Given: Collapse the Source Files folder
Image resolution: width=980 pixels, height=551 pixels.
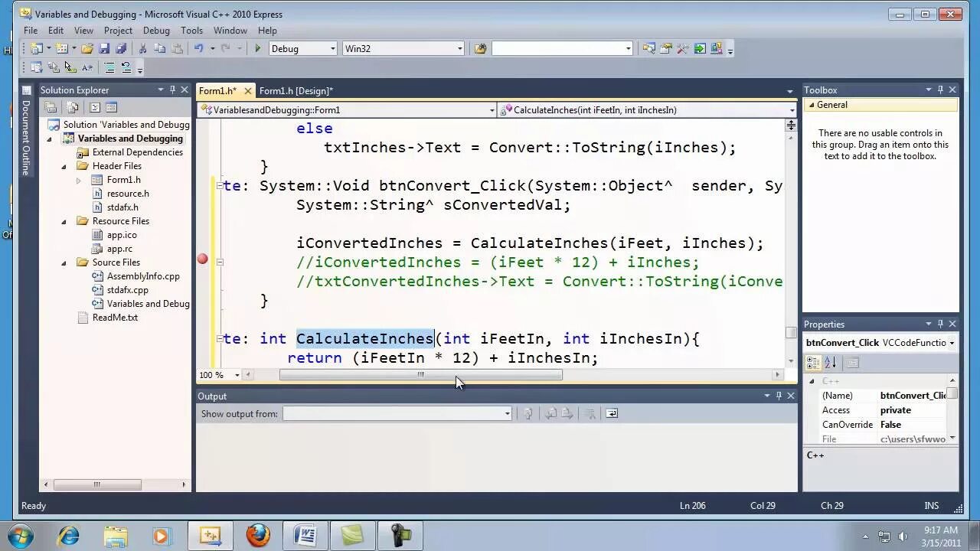Looking at the screenshot, I should click(64, 262).
